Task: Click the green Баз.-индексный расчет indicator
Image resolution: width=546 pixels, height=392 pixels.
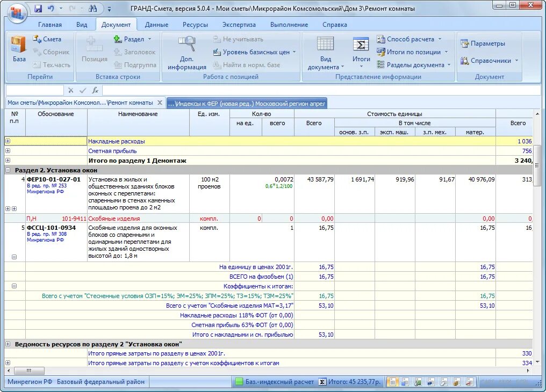Action: click(x=239, y=382)
